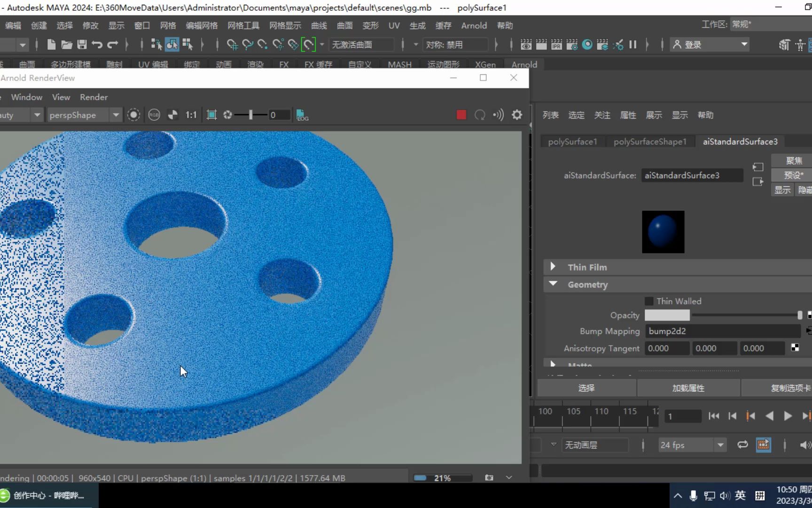The width and height of the screenshot is (812, 508).
Task: Select by component type mode icon
Action: pyautogui.click(x=187, y=45)
